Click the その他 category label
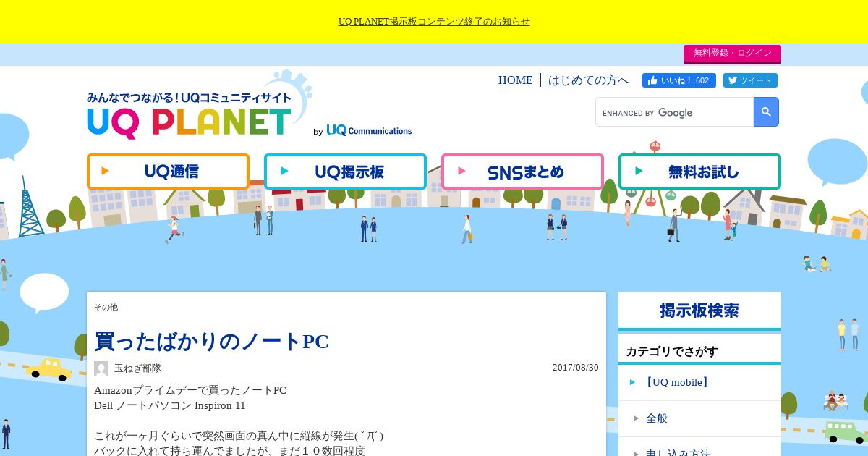 coord(106,308)
